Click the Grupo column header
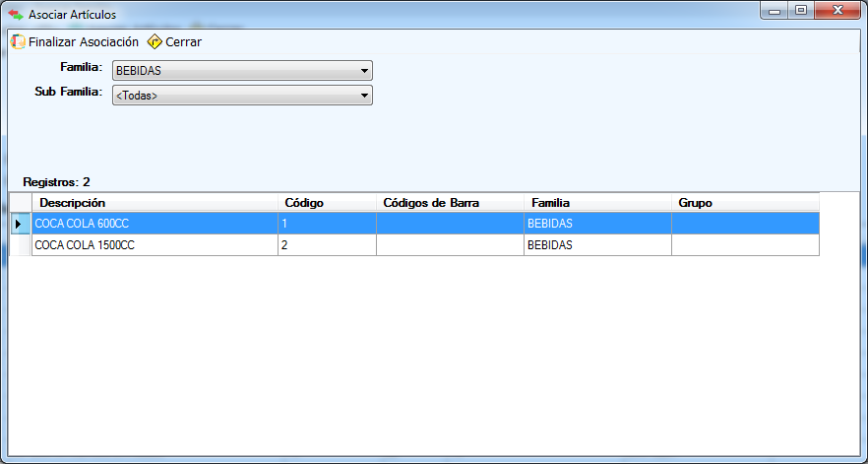This screenshot has height=464, width=868. tap(745, 203)
